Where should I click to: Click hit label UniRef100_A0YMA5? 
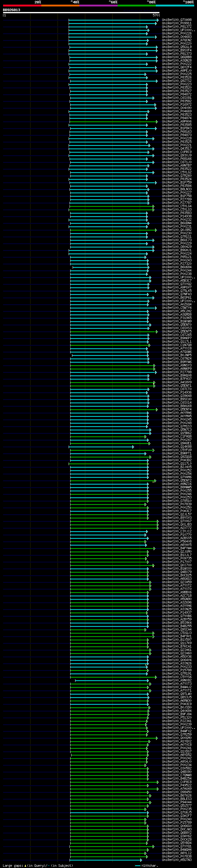[x=177, y=416]
